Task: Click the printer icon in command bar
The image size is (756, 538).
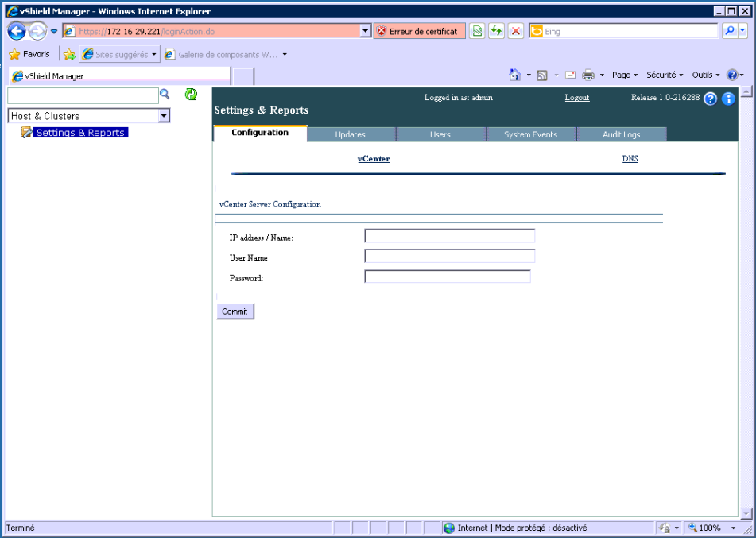Action: 588,75
